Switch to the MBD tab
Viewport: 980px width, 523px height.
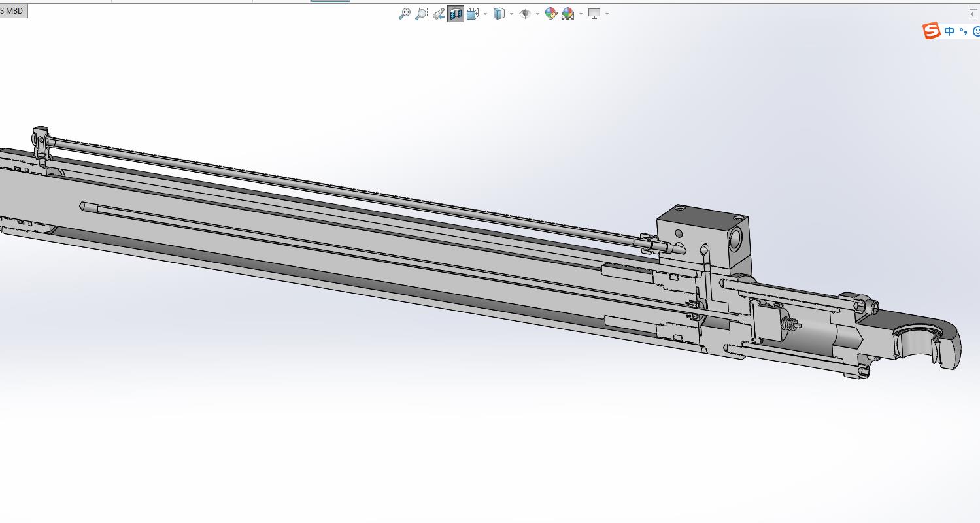(13, 11)
